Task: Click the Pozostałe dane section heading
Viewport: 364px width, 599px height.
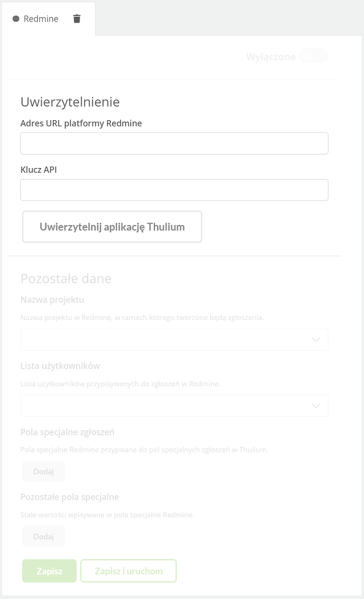Action: tap(66, 278)
